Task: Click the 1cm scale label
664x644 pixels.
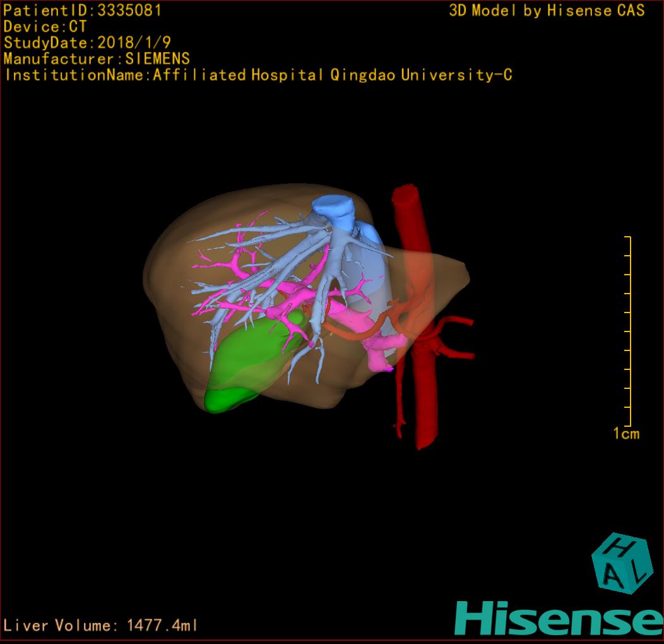Action: (626, 434)
